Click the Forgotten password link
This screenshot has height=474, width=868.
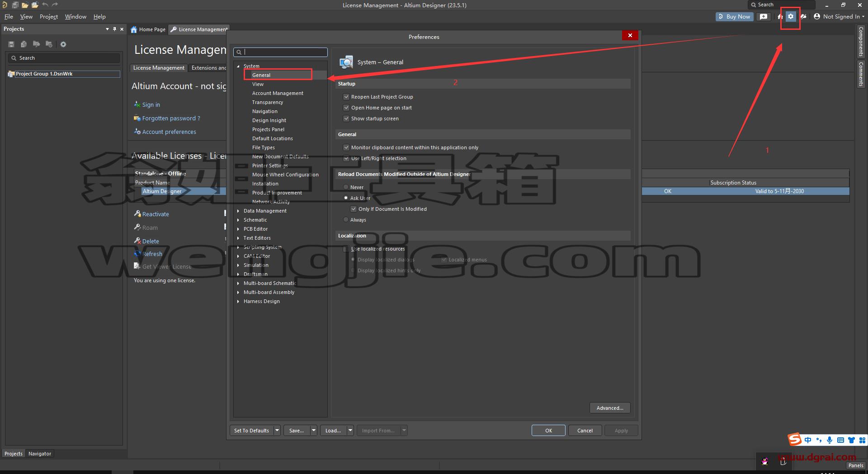coord(171,118)
